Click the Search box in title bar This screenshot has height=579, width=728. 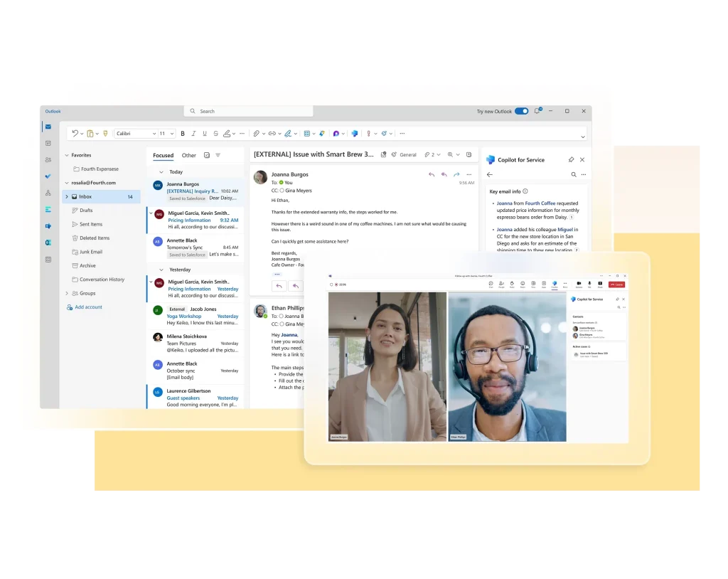tap(249, 111)
